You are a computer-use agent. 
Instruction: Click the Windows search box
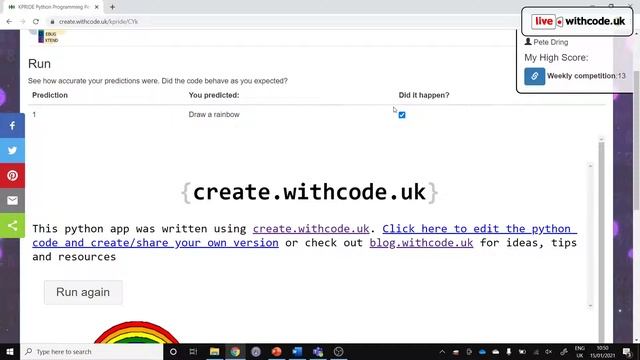tap(92, 351)
